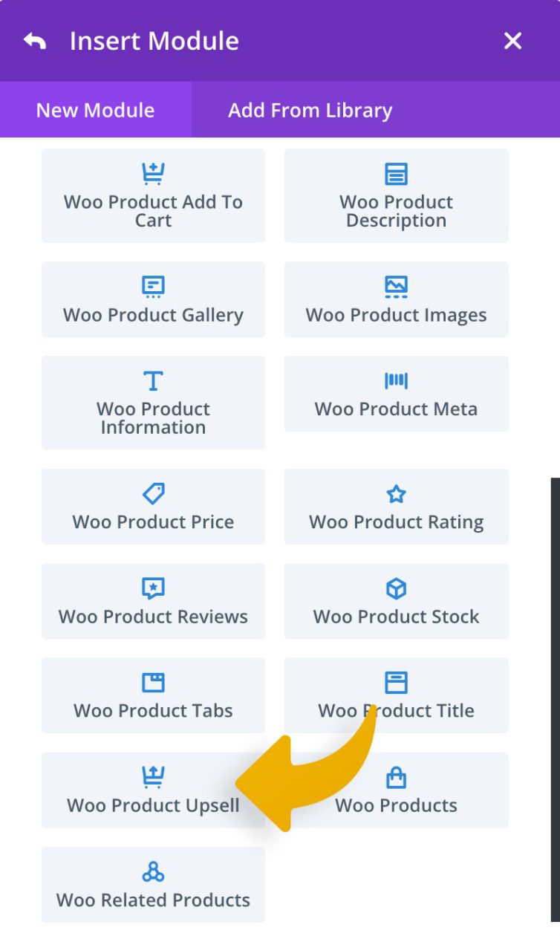
Task: Click the Woo Product Price tag icon
Action: click(x=154, y=493)
